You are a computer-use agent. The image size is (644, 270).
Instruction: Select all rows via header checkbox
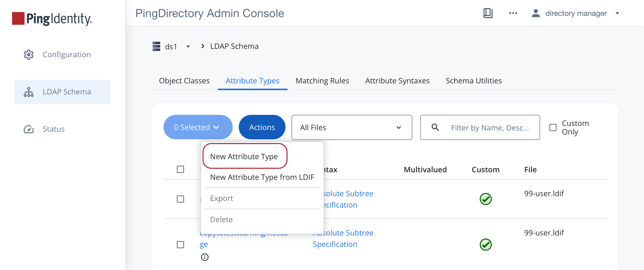180,170
